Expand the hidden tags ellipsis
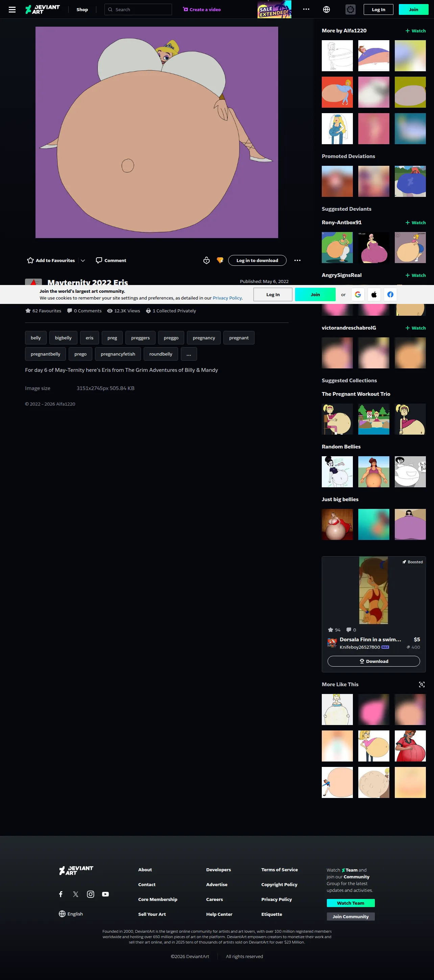This screenshot has height=980, width=434. [189, 354]
